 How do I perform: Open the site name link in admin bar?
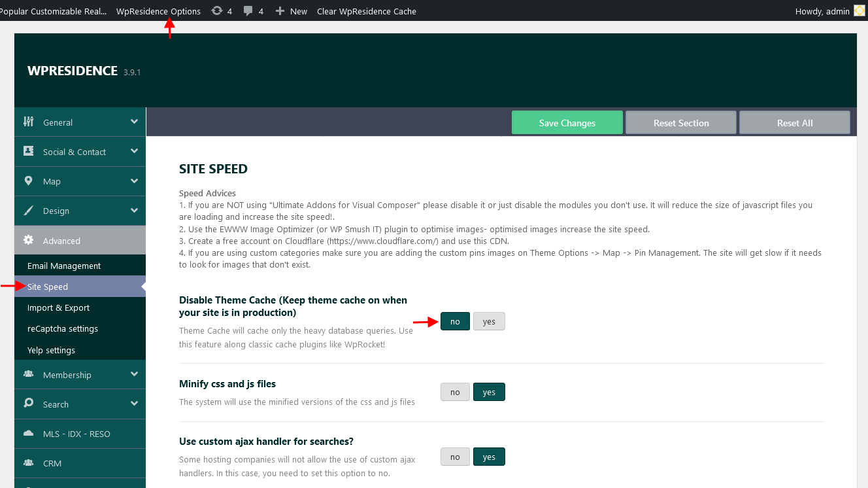53,11
